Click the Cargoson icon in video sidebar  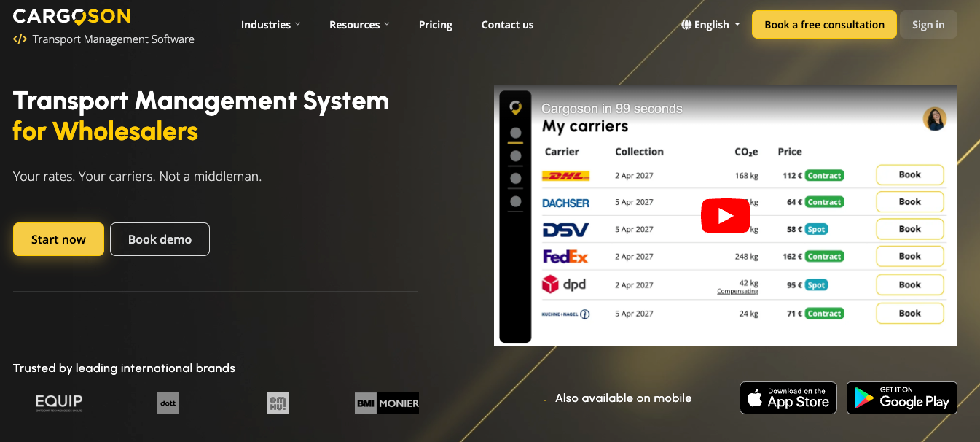point(515,108)
